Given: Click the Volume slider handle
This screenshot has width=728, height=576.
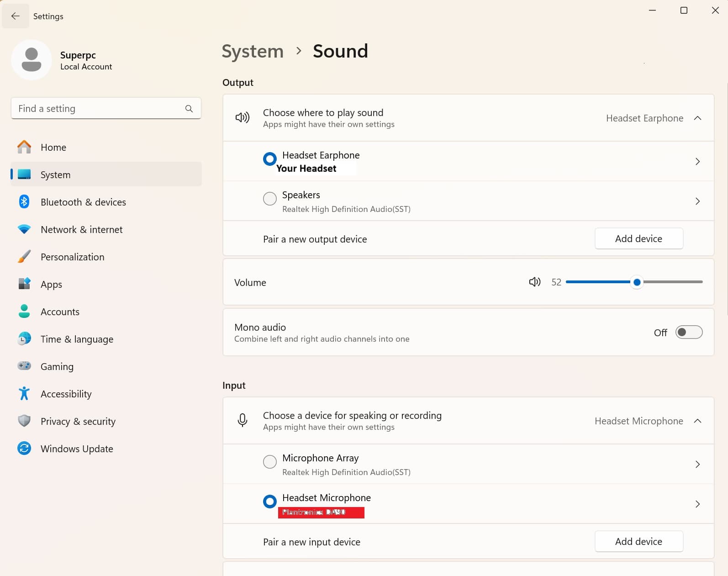Looking at the screenshot, I should pos(637,282).
